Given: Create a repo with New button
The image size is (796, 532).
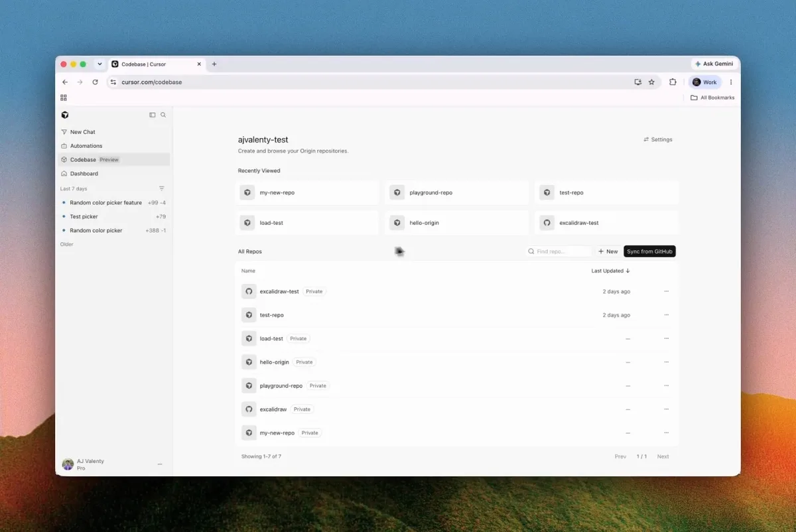Looking at the screenshot, I should coord(608,251).
